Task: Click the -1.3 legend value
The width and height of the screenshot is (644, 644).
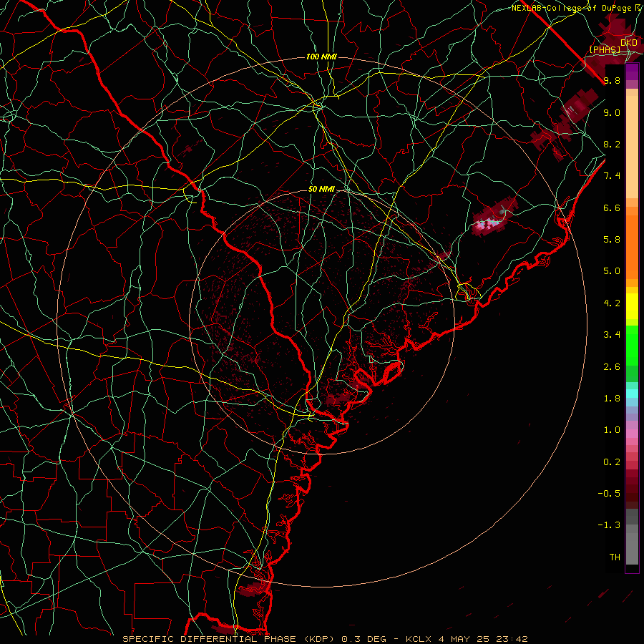Action: 609,525
